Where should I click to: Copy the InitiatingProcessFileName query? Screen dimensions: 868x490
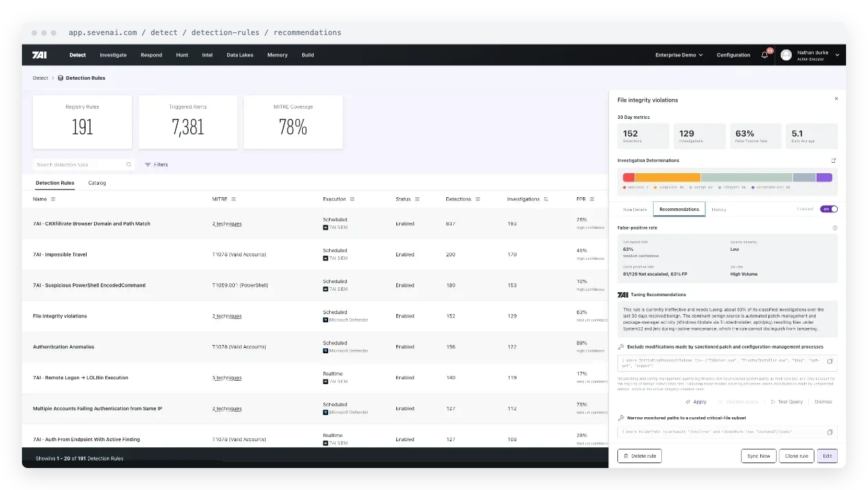(830, 361)
